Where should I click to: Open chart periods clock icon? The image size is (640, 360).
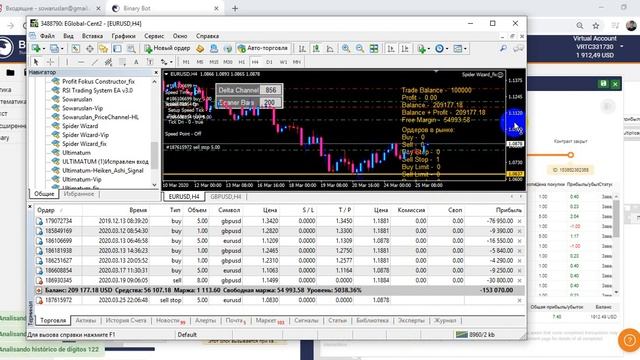tap(439, 49)
